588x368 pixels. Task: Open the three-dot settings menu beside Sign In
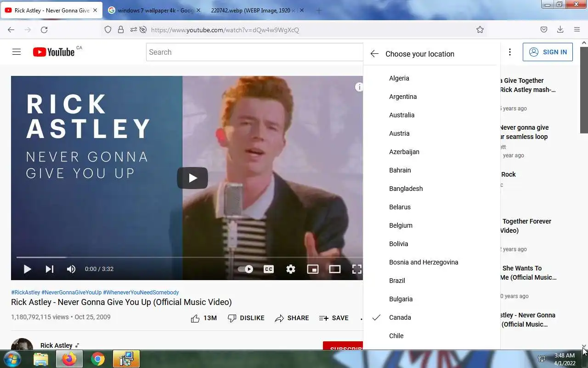click(509, 52)
